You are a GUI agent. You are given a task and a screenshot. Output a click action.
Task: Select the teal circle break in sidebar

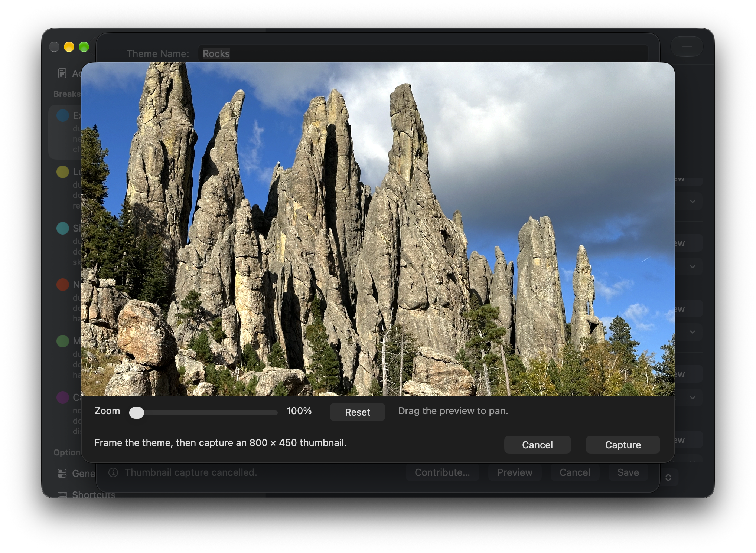pyautogui.click(x=63, y=228)
